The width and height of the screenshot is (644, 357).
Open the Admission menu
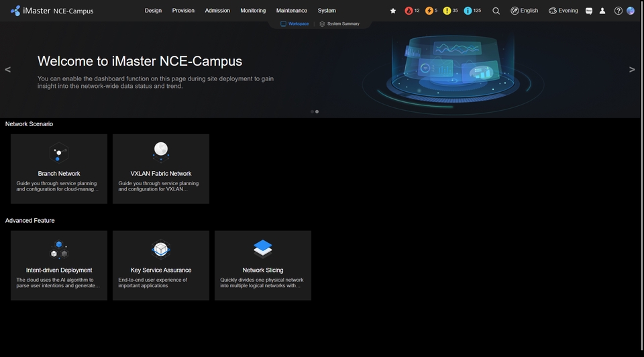(x=217, y=11)
